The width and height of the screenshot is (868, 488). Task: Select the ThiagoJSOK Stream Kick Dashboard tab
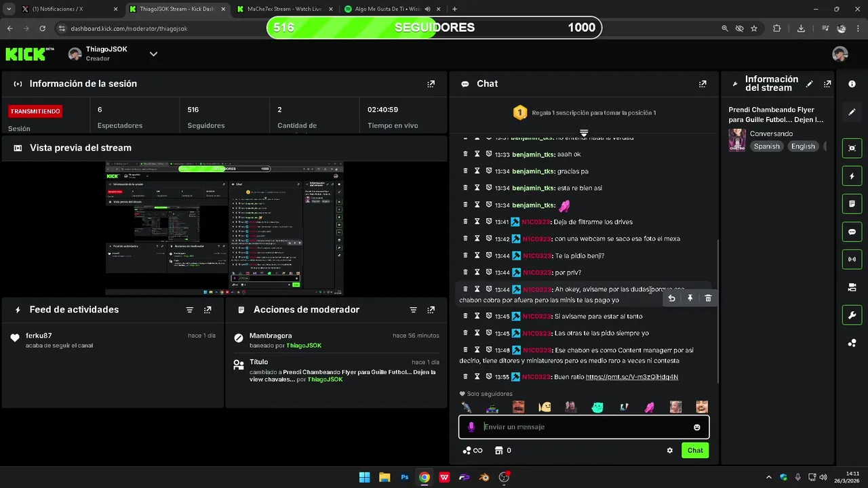point(178,9)
